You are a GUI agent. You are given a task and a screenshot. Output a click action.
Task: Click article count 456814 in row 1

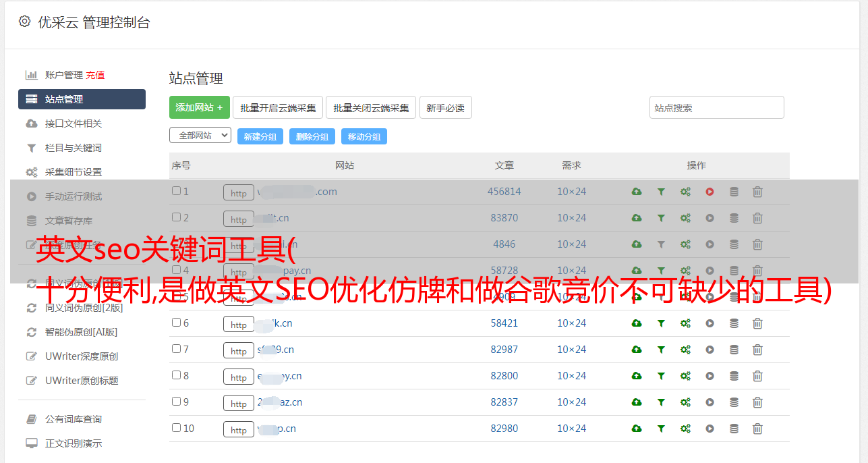[504, 192]
